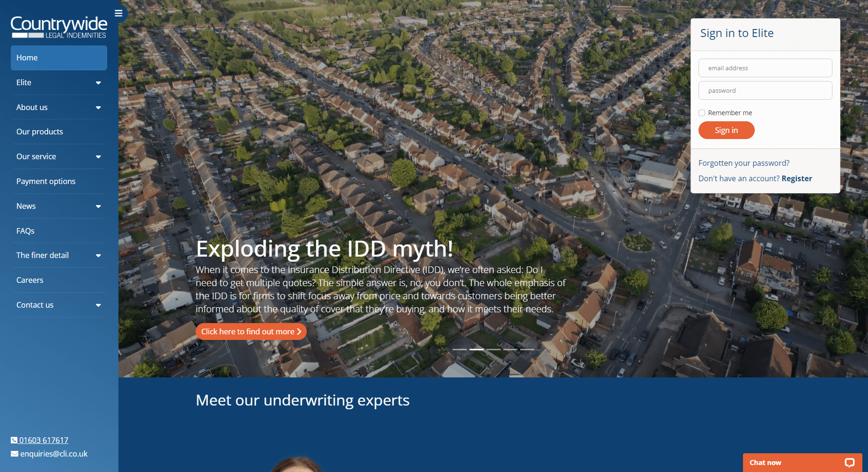Focus the email address input field
Viewport: 868px width, 472px height.
click(765, 68)
